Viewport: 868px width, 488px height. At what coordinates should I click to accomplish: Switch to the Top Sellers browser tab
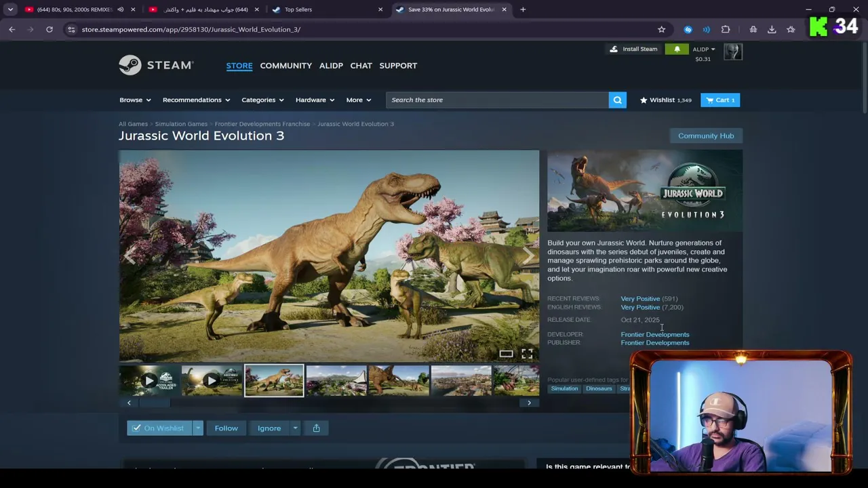[325, 9]
